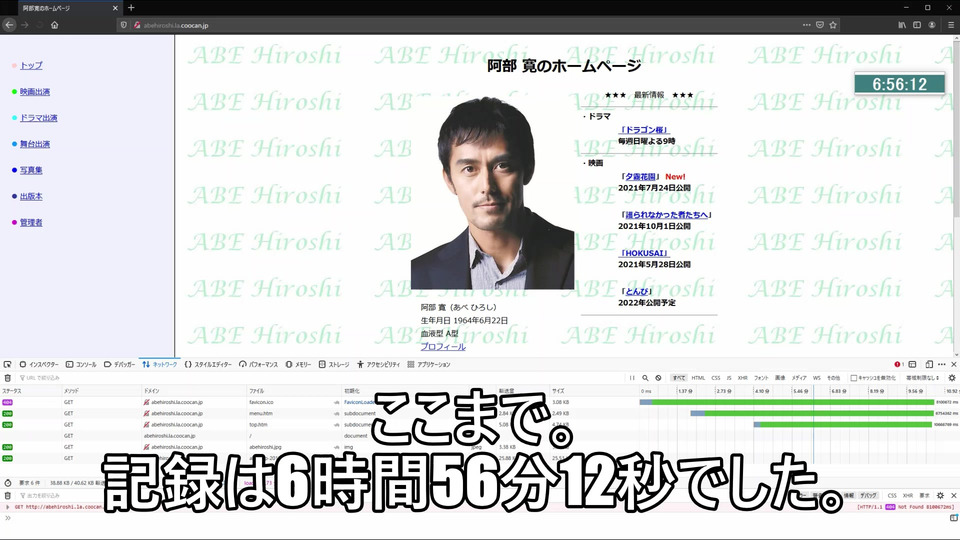Filter requests by メディア
This screenshot has width=960, height=540.
point(799,378)
